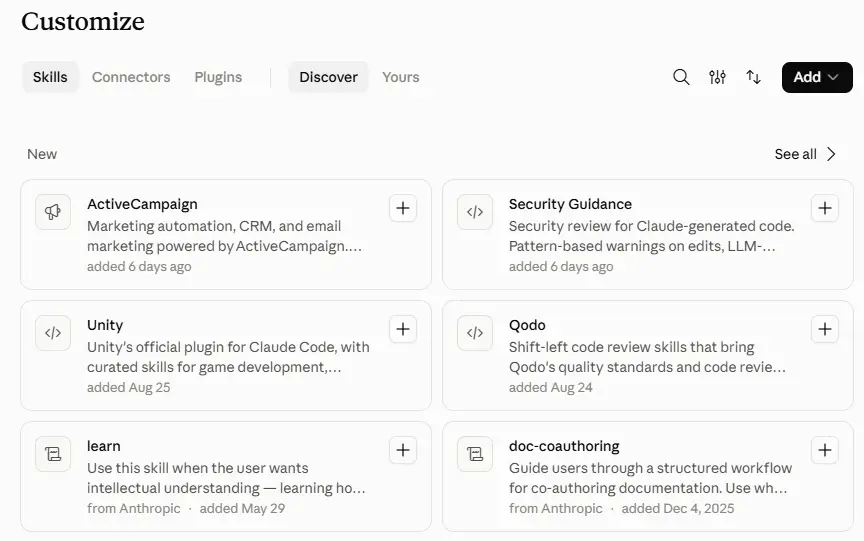Image resolution: width=864 pixels, height=541 pixels.
Task: Select the Yours tab
Action: click(x=401, y=77)
